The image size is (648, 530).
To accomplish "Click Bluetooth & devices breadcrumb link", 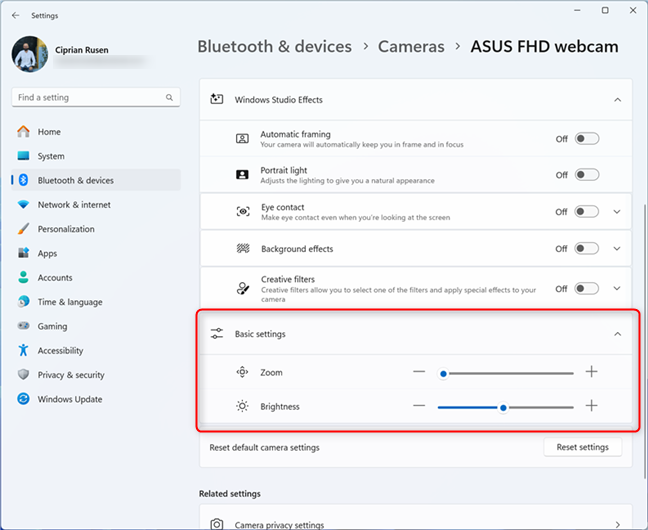I will [274, 46].
